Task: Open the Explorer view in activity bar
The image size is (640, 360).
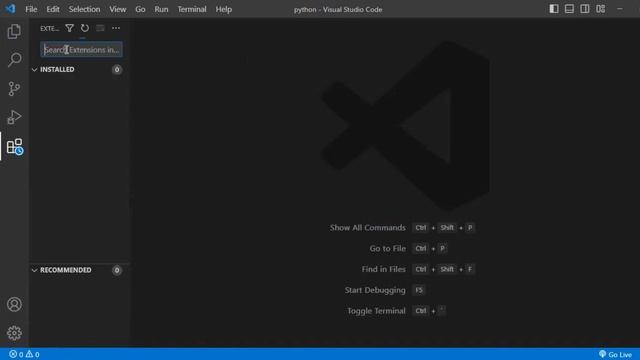Action: tap(14, 31)
